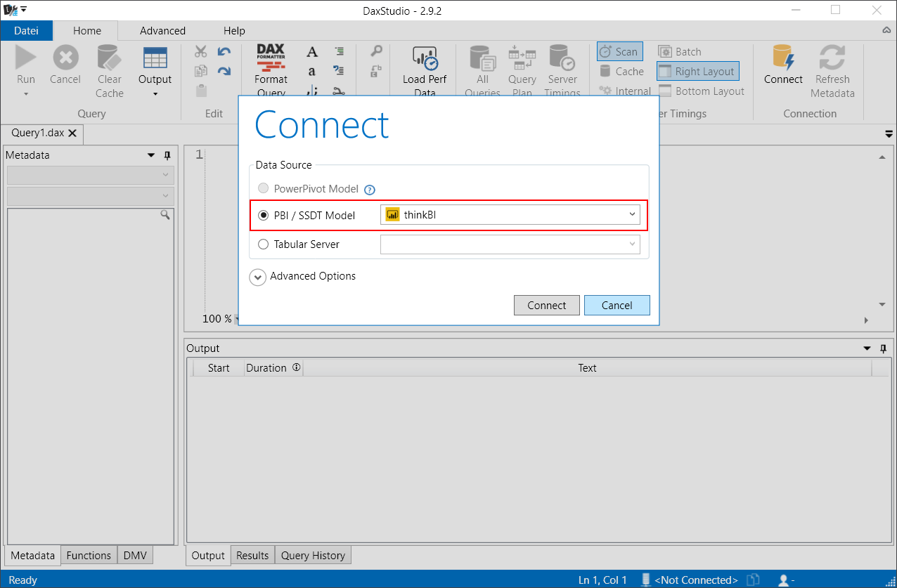Switch to the Advanced ribbon tab
This screenshot has width=897, height=588.
click(x=162, y=30)
